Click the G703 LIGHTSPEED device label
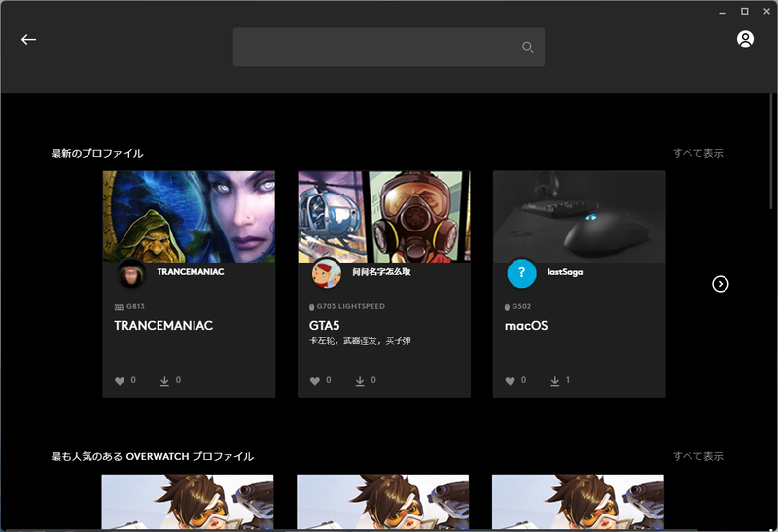The image size is (778, 532). [x=351, y=306]
